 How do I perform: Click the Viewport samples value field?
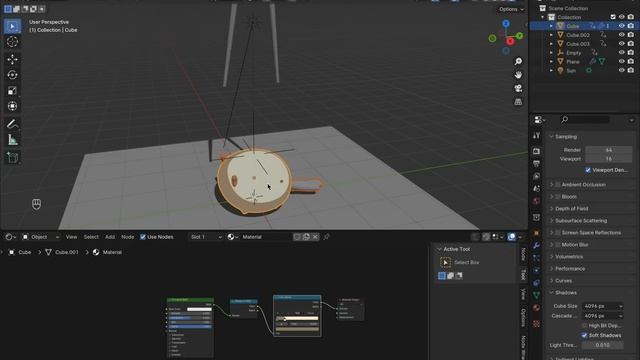[x=609, y=159]
